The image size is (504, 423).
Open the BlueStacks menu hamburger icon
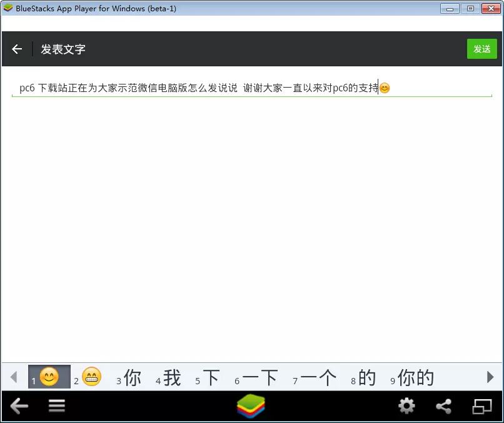coord(57,405)
